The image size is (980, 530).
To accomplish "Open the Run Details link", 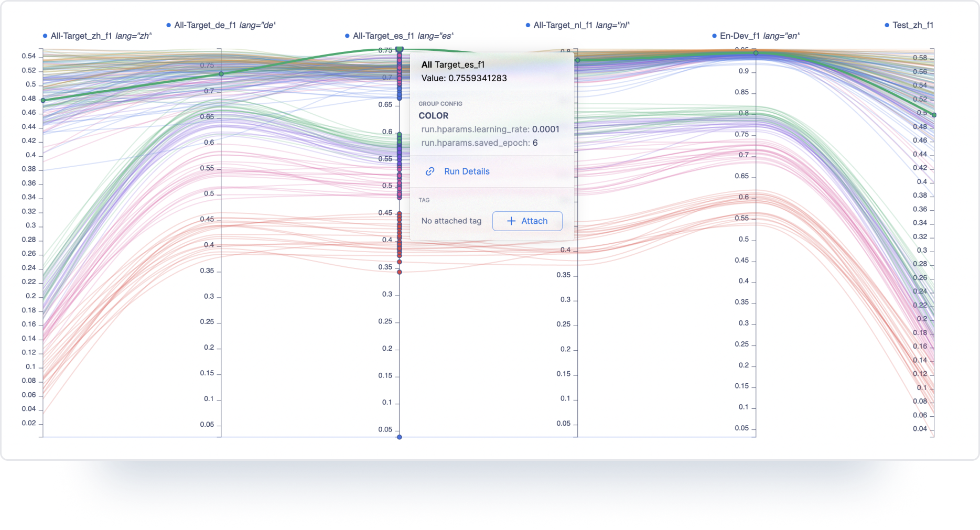I will (467, 171).
